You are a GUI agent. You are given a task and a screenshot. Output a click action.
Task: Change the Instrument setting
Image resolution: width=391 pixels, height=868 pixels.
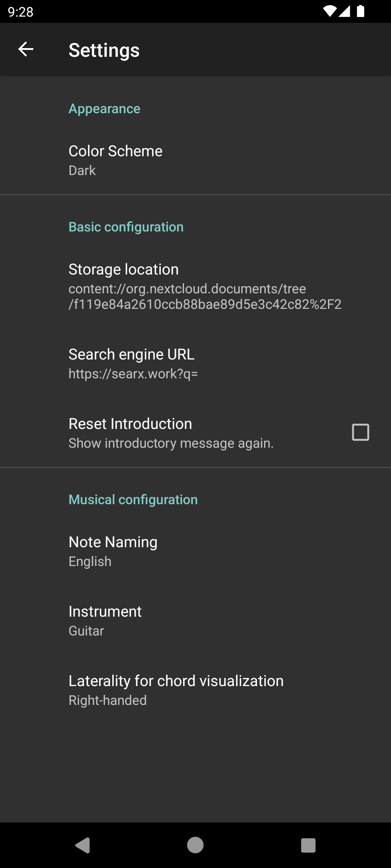tap(105, 620)
